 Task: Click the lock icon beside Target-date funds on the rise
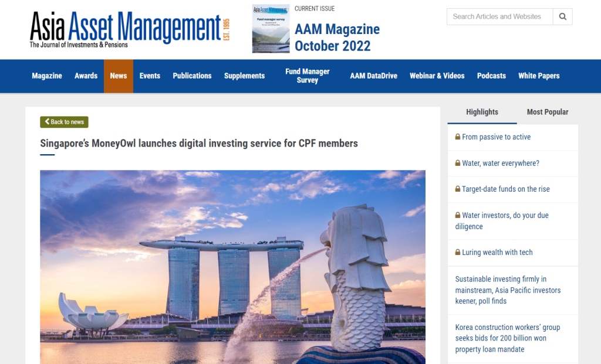(458, 189)
